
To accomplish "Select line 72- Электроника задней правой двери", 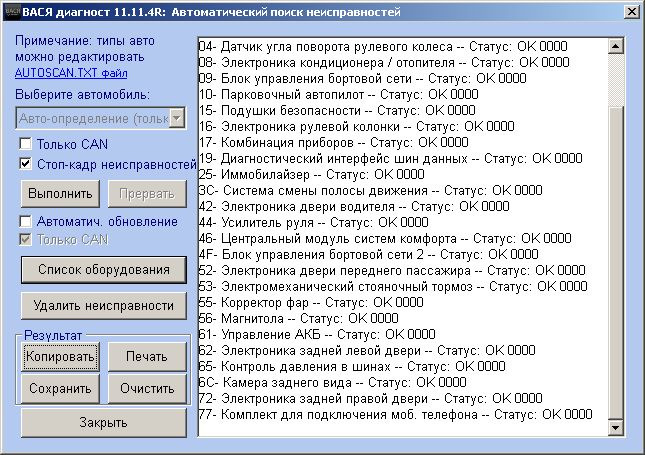I will click(371, 399).
